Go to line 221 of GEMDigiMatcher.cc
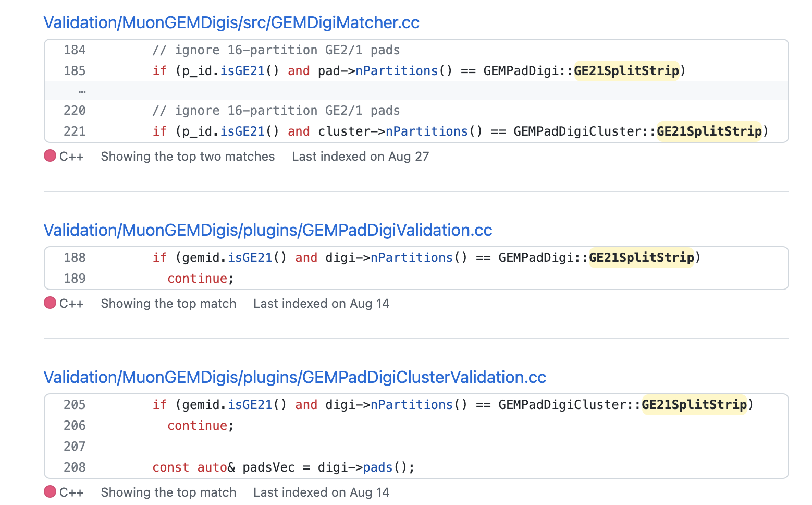This screenshot has height=505, width=812. [75, 131]
